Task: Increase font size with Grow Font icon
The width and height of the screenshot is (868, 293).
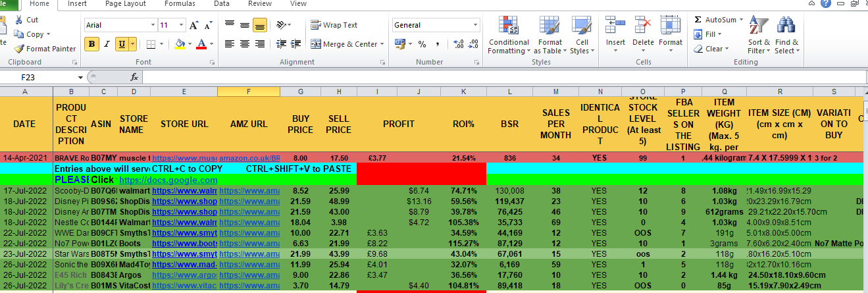Action: pyautogui.click(x=194, y=26)
